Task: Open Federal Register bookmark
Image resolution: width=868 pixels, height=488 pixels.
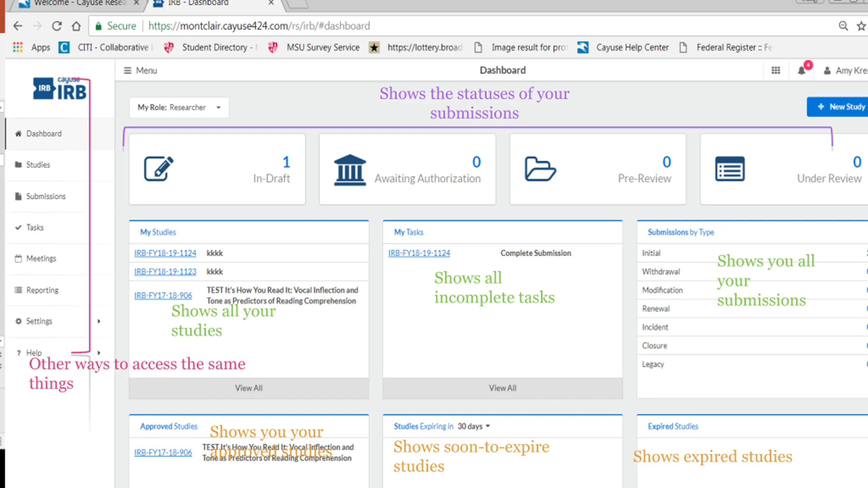Action: pyautogui.click(x=726, y=47)
